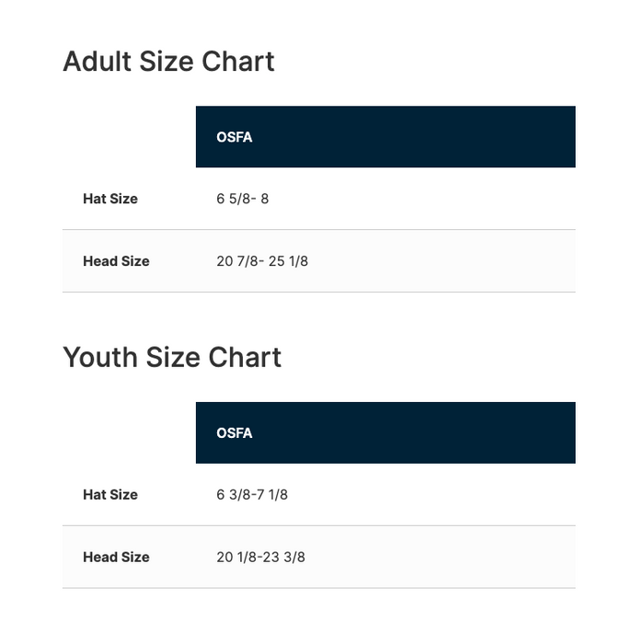Click the 25 1/8 measurement in Adult chart

point(288,261)
